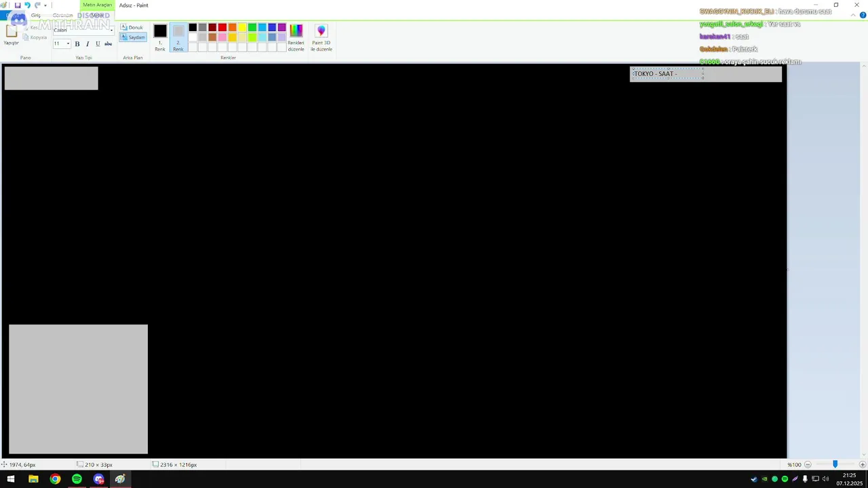The image size is (868, 488).
Task: Open the taskbar volume control
Action: (x=825, y=479)
